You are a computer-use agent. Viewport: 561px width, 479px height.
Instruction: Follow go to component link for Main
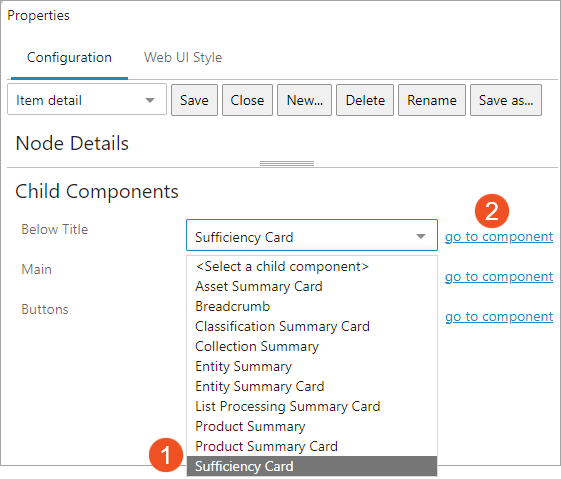click(499, 277)
